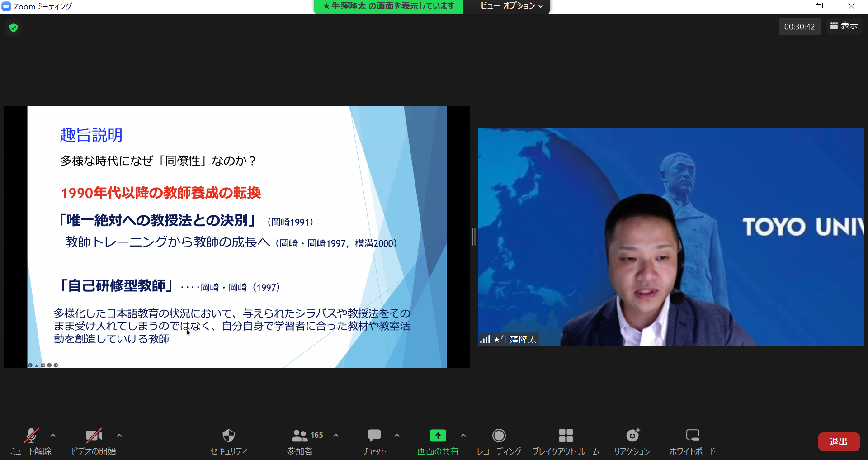The height and width of the screenshot is (460, 868).
Task: Unmute the microphone (ミュート解除)
Action: pos(31,436)
